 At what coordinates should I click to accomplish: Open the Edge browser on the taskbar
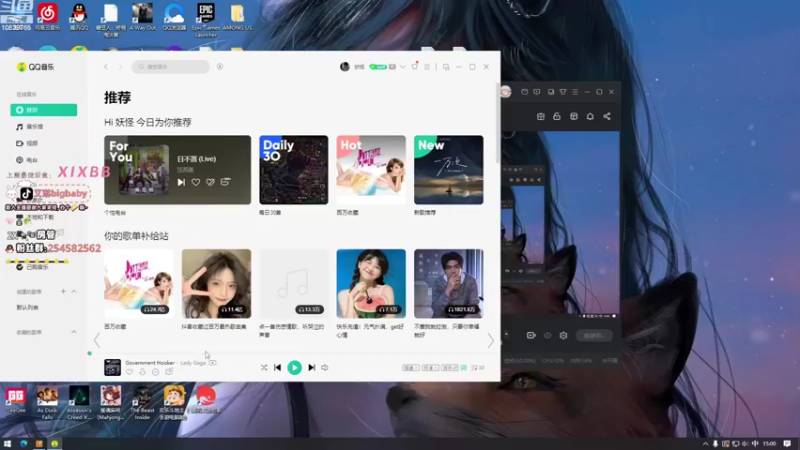[23, 443]
